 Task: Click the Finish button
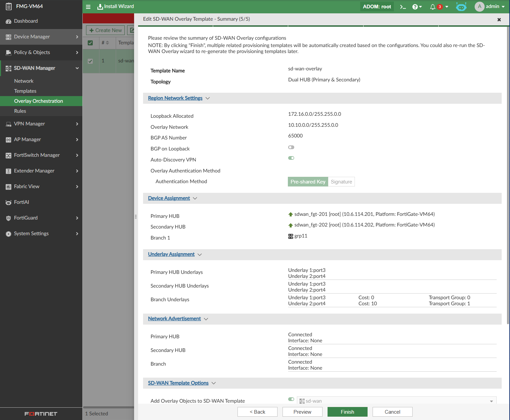[348, 412]
